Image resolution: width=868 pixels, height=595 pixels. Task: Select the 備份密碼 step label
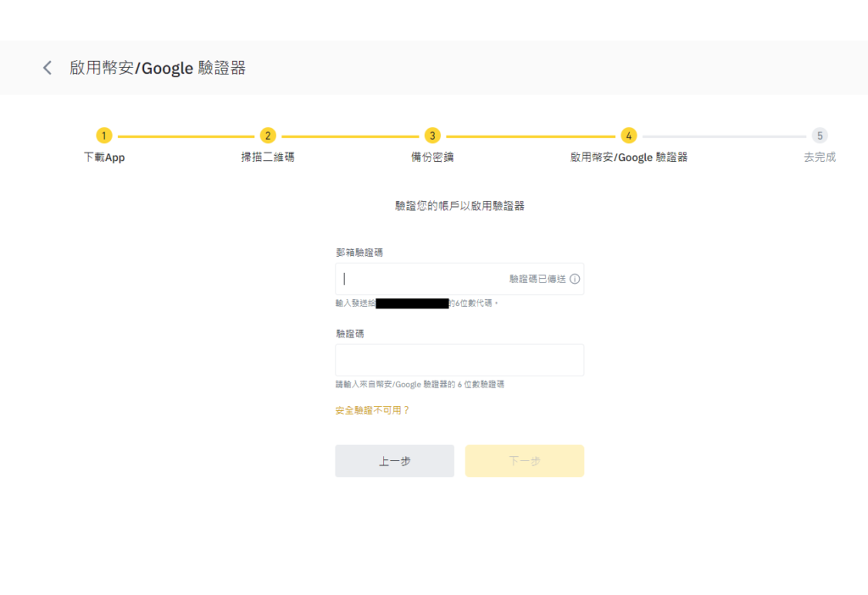tap(431, 157)
